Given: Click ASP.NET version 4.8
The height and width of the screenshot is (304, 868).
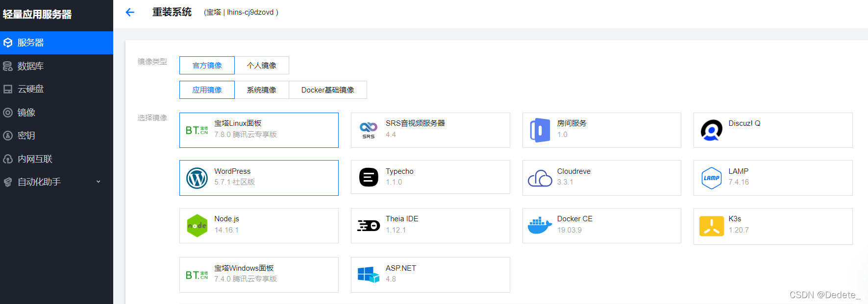Looking at the screenshot, I should pos(391,279).
